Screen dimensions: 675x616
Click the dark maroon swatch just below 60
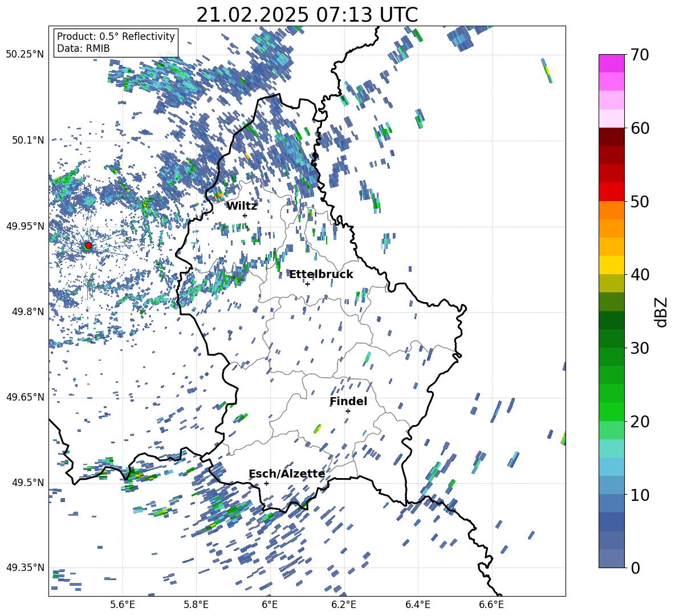tap(612, 137)
